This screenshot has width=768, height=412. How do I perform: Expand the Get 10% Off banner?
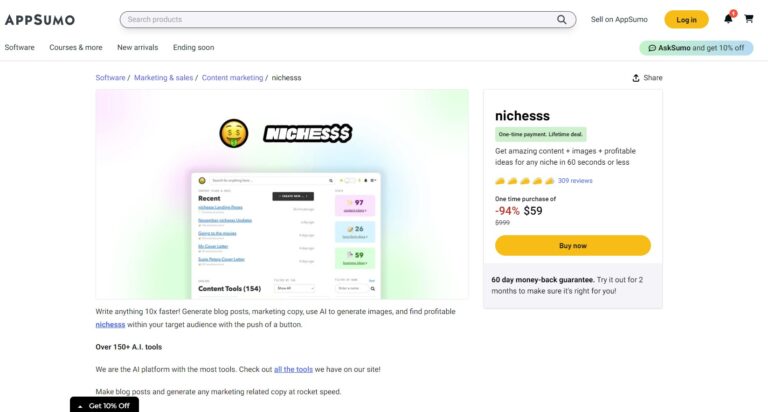coord(104,405)
